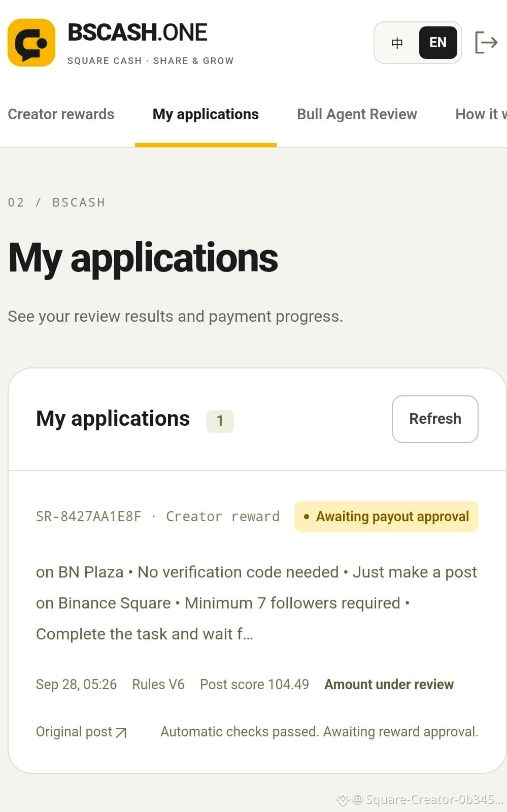Select the EN language option
The height and width of the screenshot is (812, 507).
(x=438, y=43)
